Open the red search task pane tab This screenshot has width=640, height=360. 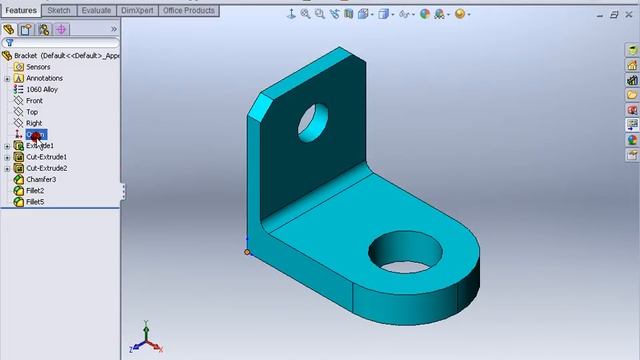(x=632, y=110)
